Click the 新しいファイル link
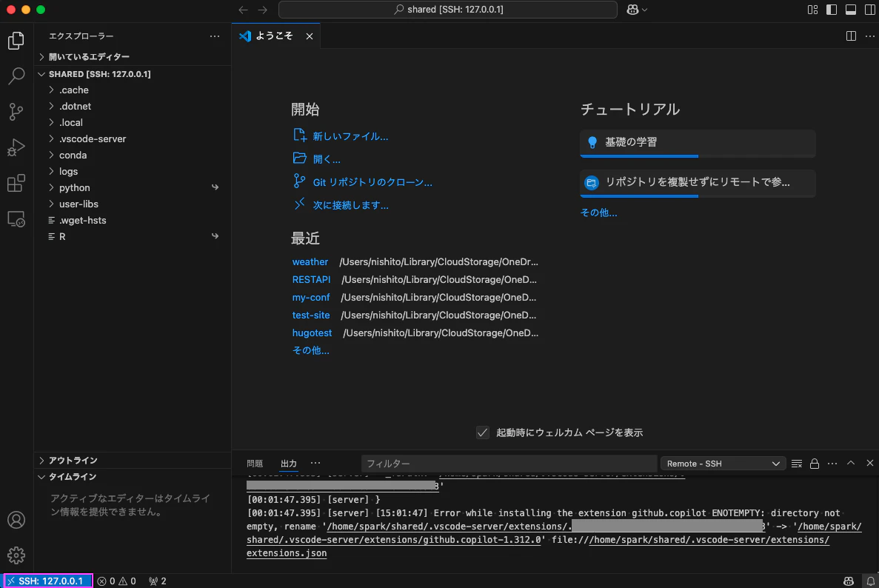Image resolution: width=879 pixels, height=588 pixels. tap(350, 136)
